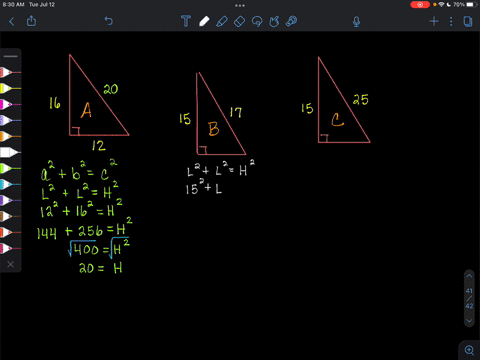Close the pen color palette
Viewport: 480px width, 360px height.
coord(11,264)
